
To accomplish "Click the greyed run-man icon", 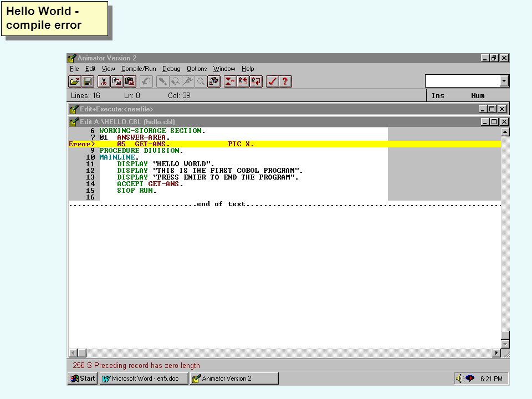I will tap(188, 81).
